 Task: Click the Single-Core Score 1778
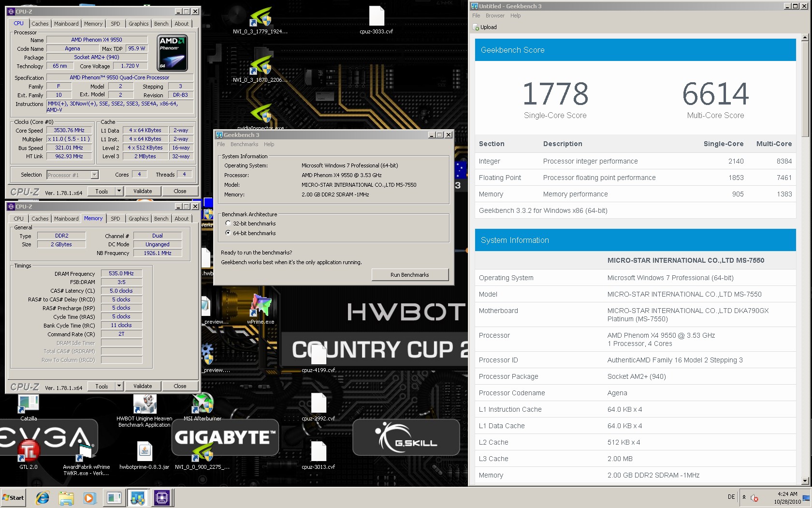tap(555, 94)
